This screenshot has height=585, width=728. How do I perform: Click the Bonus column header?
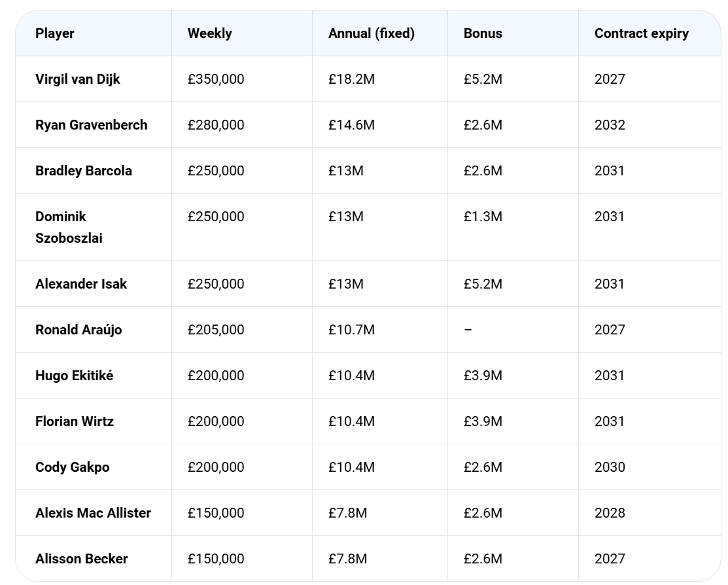pos(483,33)
